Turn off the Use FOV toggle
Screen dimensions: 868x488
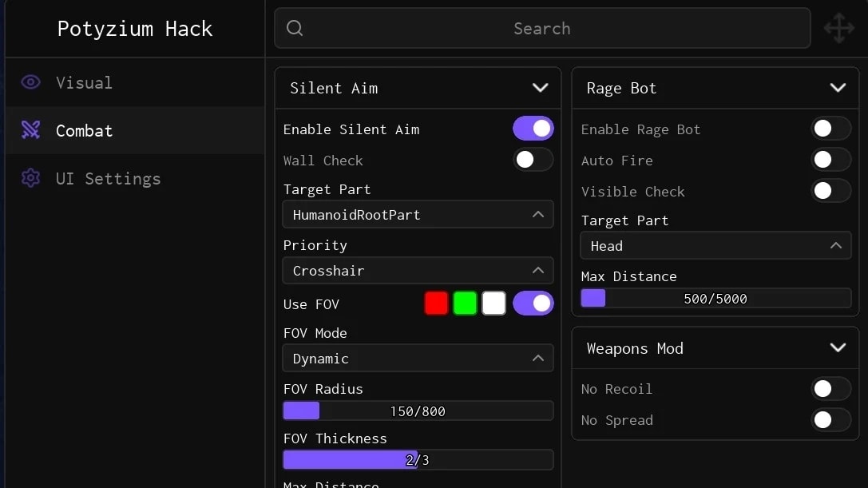click(533, 303)
